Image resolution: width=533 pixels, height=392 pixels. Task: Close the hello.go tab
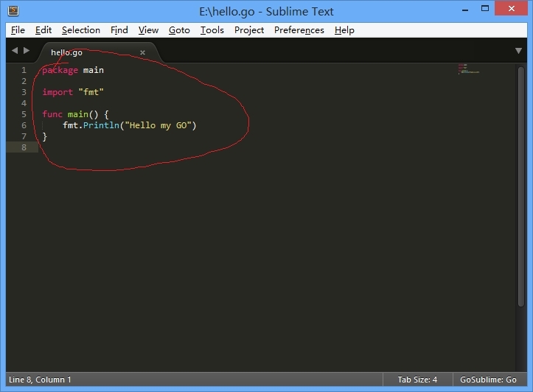coord(143,52)
